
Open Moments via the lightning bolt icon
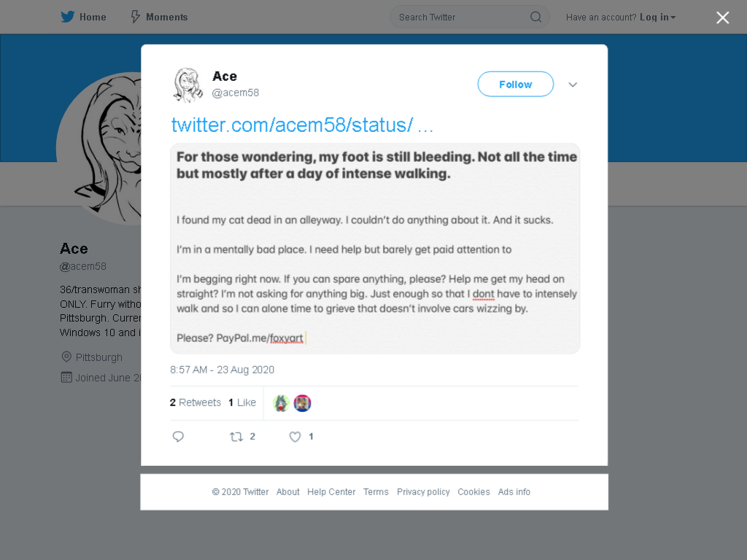135,17
